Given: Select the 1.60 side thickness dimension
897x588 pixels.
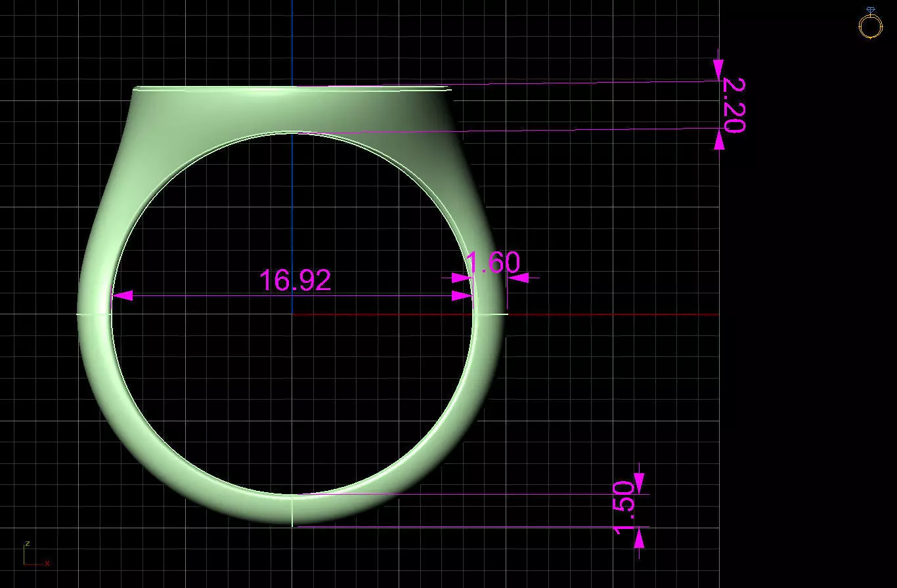Looking at the screenshot, I should tap(492, 262).
